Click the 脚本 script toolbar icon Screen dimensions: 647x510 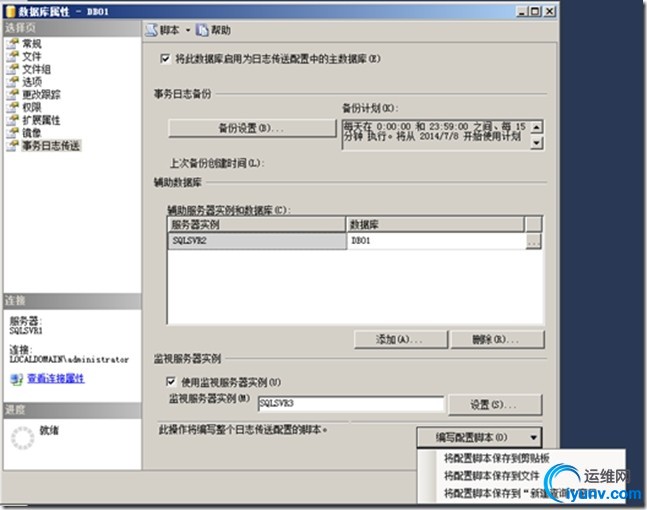[152, 30]
